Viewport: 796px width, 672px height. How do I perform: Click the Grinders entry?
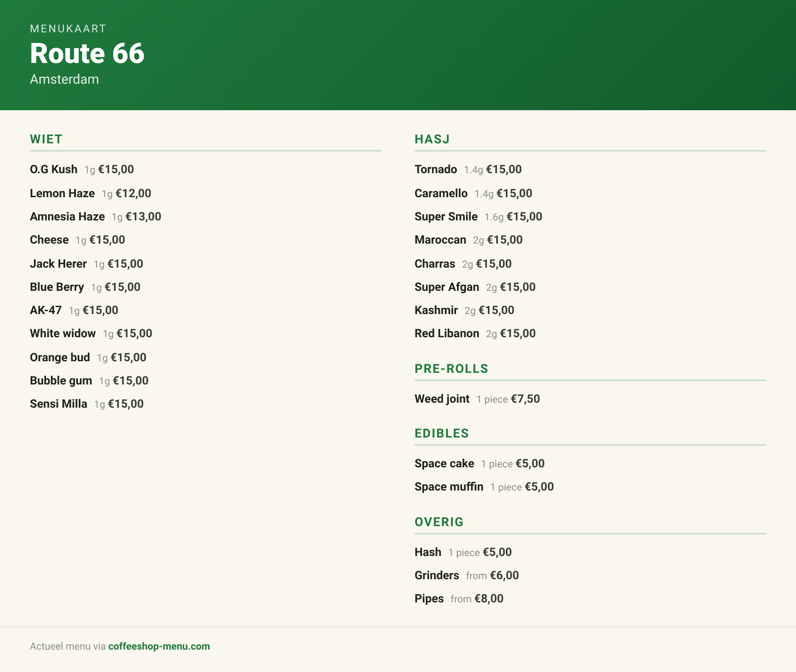[x=467, y=575]
